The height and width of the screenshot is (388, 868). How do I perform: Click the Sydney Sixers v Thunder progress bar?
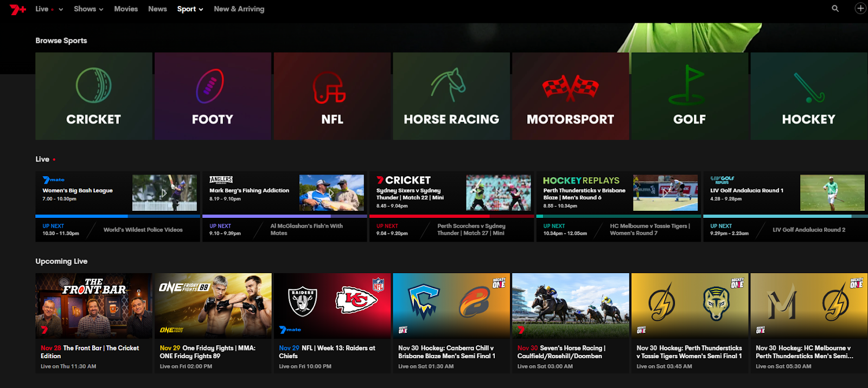pos(452,216)
